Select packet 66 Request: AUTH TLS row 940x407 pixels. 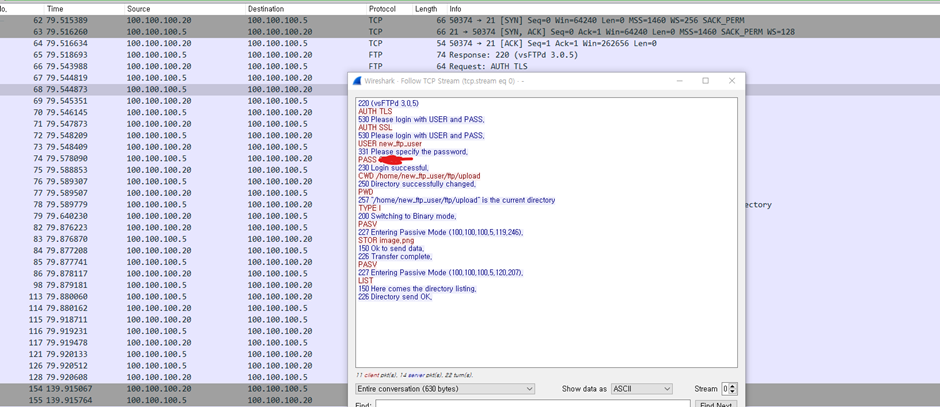point(470,66)
